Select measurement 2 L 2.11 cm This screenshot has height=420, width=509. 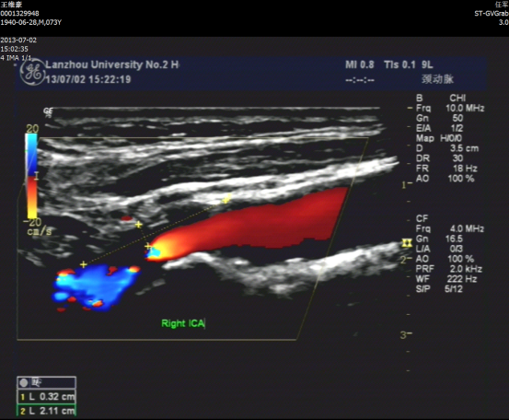46,411
